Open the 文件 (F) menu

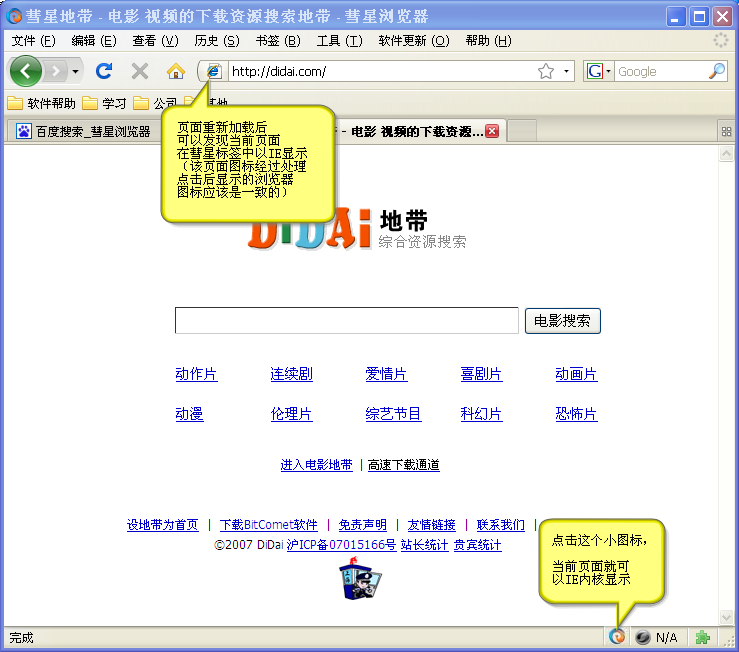(33, 41)
